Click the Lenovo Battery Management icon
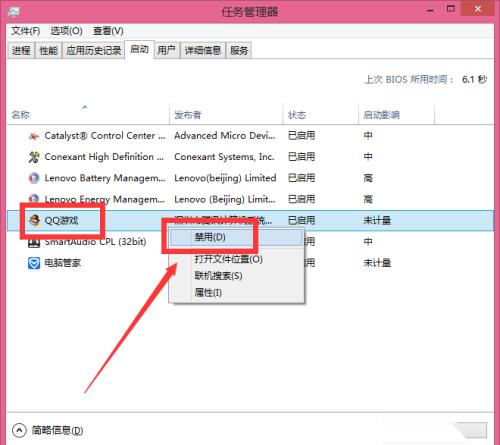 tap(34, 178)
